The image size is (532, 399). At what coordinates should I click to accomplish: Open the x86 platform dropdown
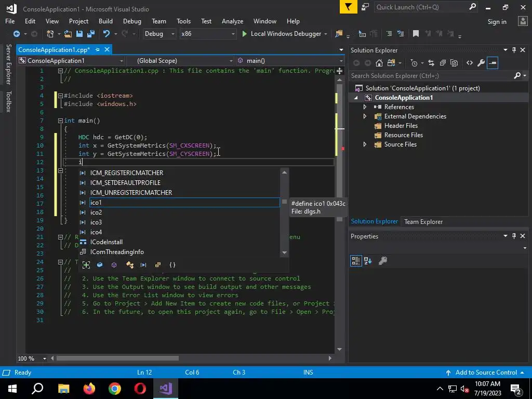coord(208,34)
